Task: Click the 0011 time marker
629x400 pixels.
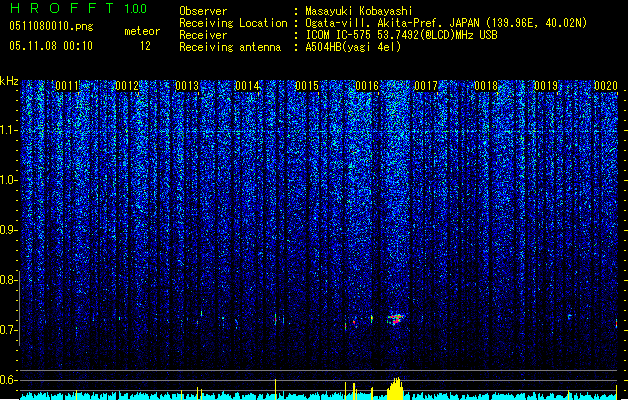Action: pyautogui.click(x=67, y=86)
